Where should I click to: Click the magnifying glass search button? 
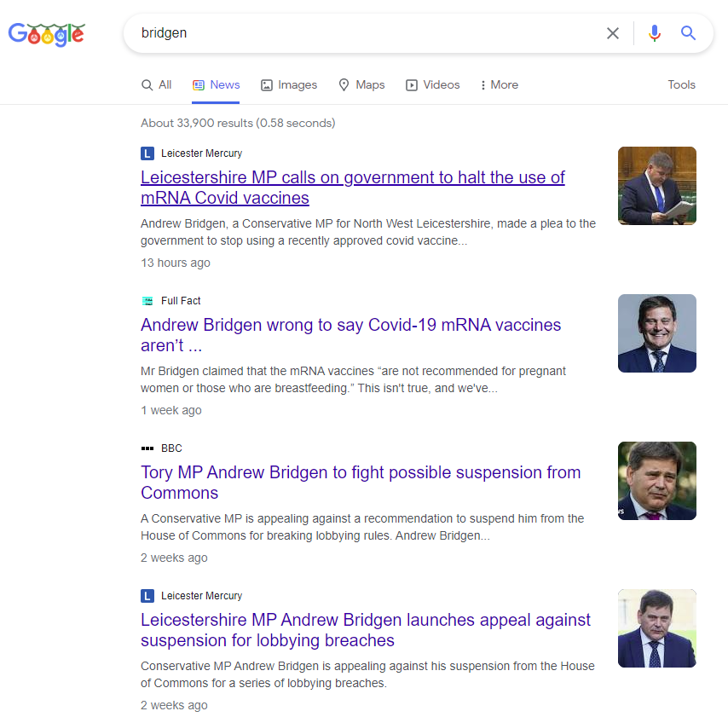pyautogui.click(x=688, y=33)
